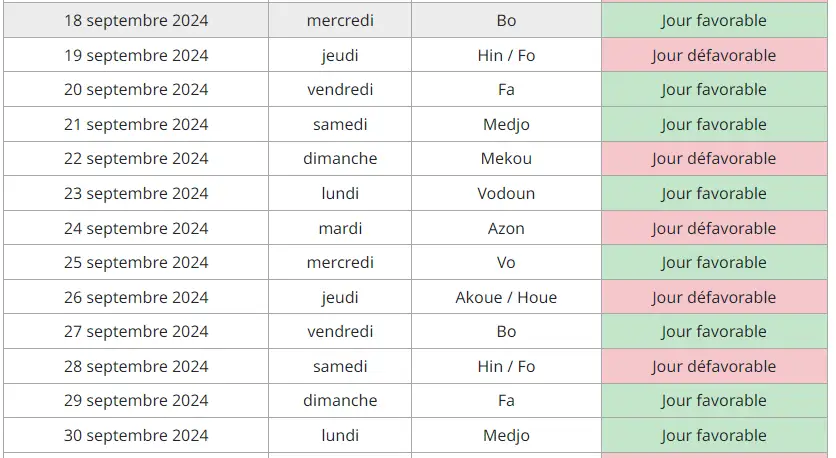836x458 pixels.
Task: Select the 19 septembre 2024 date cell
Action: tap(136, 55)
